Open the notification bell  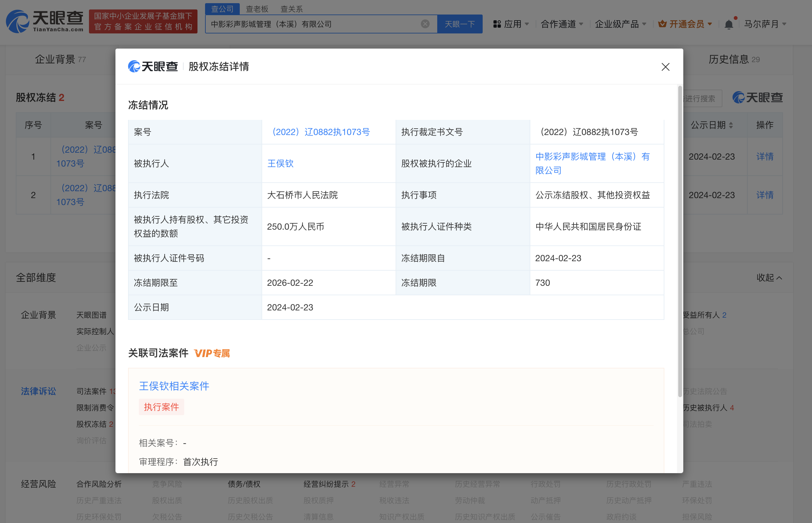729,25
